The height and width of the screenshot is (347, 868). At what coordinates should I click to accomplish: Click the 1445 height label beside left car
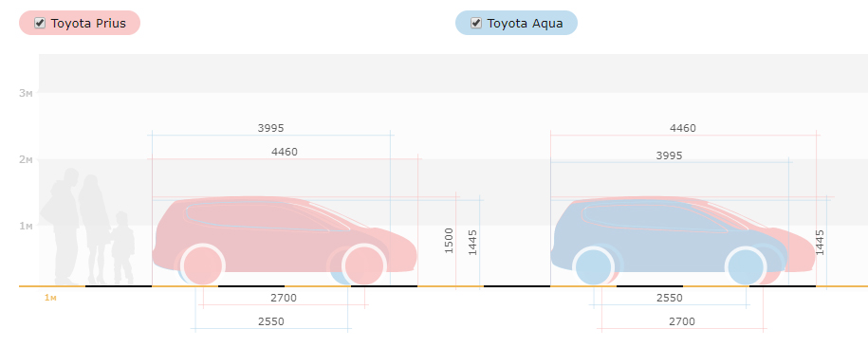pyautogui.click(x=472, y=243)
